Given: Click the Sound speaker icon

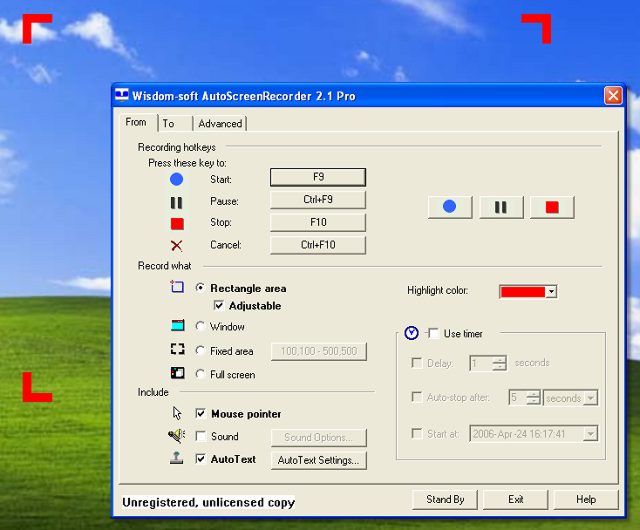Looking at the screenshot, I should point(177,436).
